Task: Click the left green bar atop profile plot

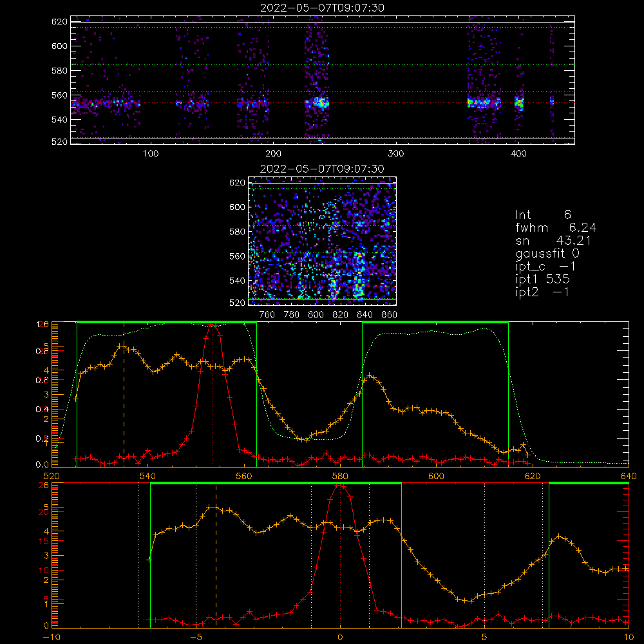Action: (167, 322)
